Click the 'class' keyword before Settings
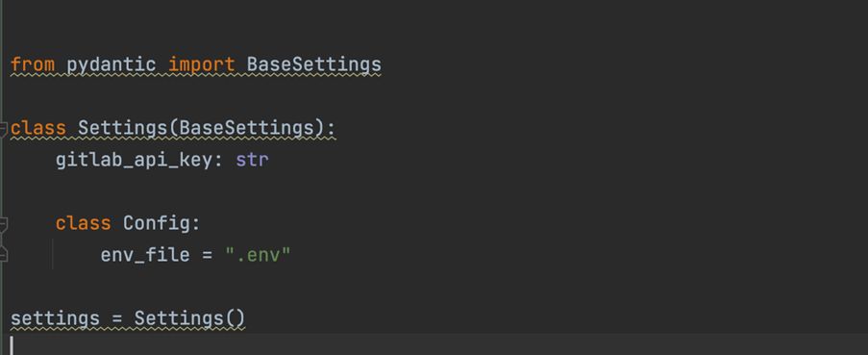 pos(38,128)
